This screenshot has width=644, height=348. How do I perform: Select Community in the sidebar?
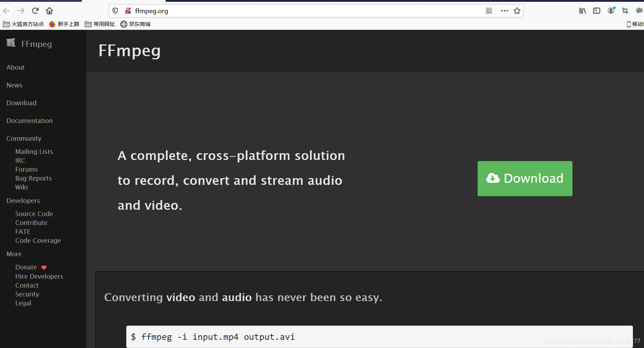(x=24, y=138)
